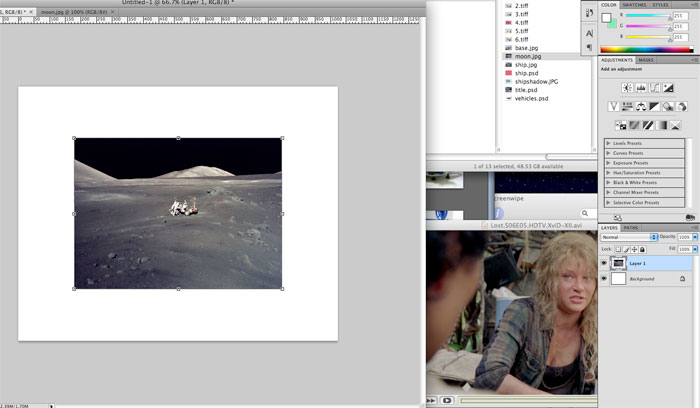Image resolution: width=700 pixels, height=408 pixels.
Task: Click the Vibrance adjustment icon
Action: (614, 106)
